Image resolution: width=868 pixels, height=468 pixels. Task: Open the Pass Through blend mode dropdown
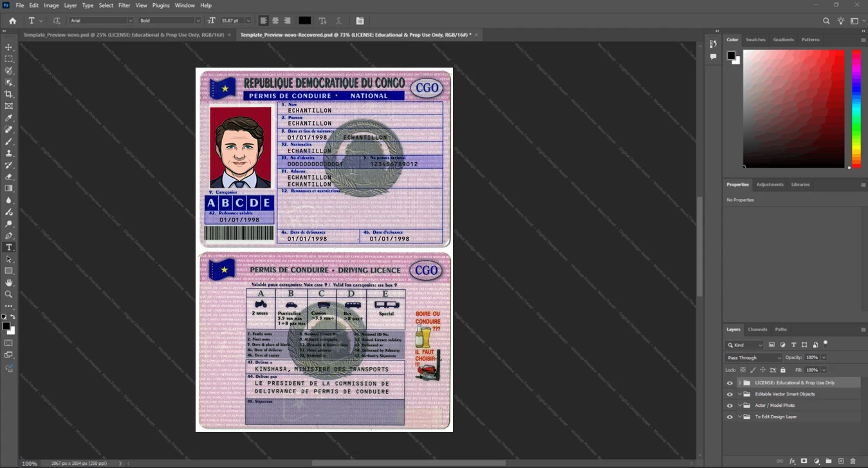pos(753,357)
